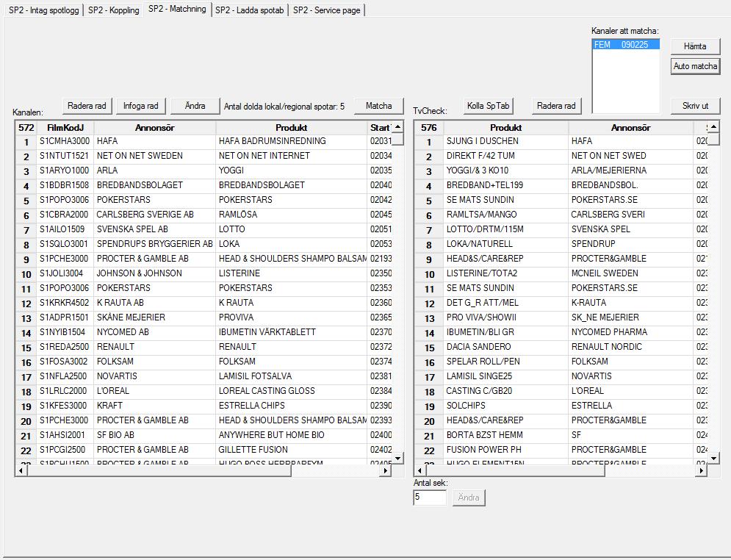The height and width of the screenshot is (560, 731).
Task: Click the Antal sek input field
Action: click(x=430, y=497)
